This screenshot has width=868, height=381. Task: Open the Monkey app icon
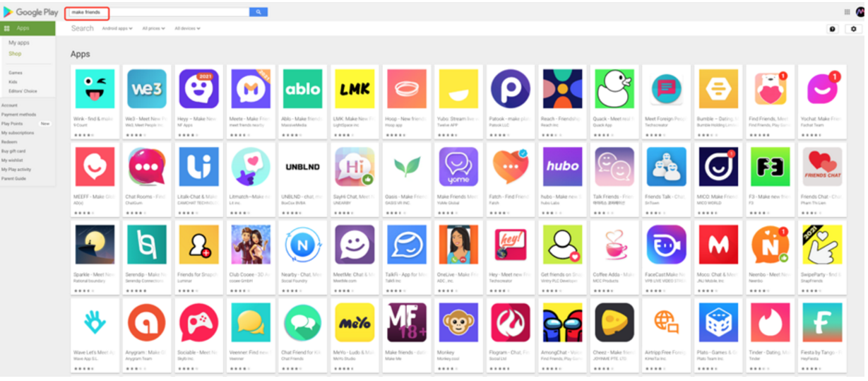[458, 322]
